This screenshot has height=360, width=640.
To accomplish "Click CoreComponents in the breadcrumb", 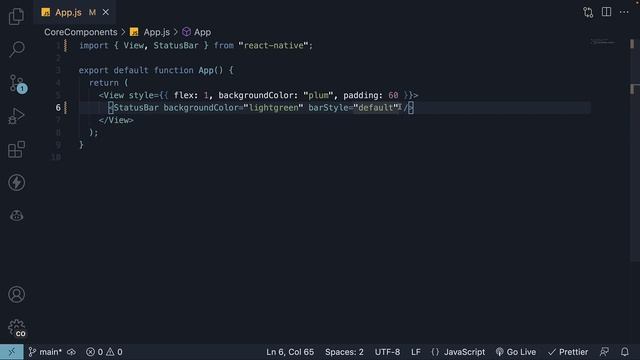I will (x=80, y=32).
